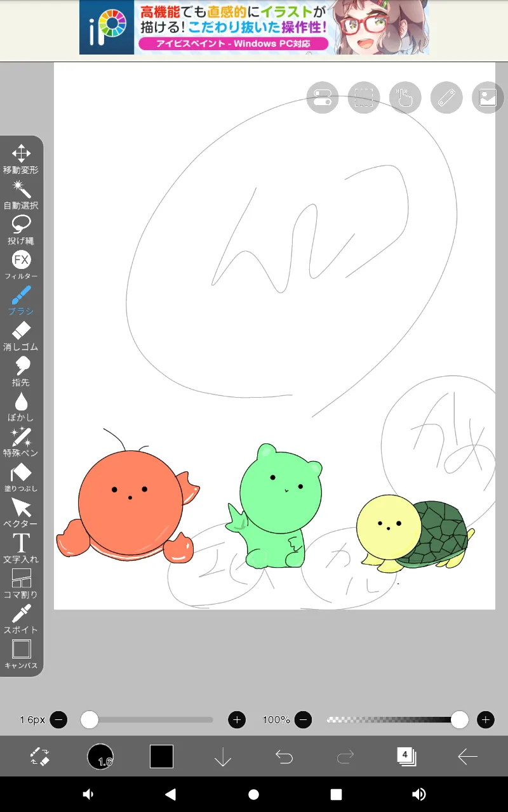
Task: Open the ruler tool icon
Action: (446, 98)
